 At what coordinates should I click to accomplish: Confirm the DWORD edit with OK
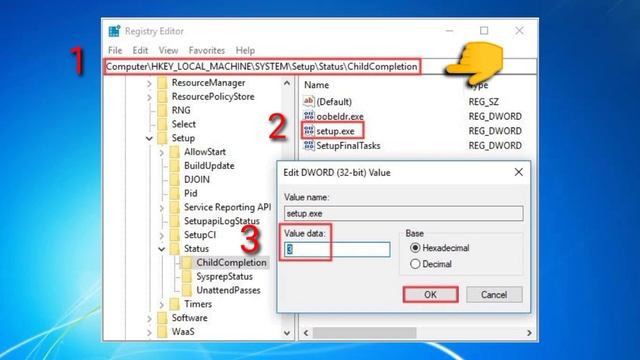click(430, 295)
